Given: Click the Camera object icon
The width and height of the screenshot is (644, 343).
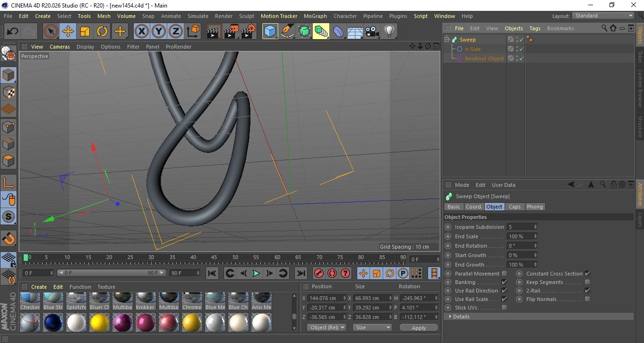Looking at the screenshot, I should pyautogui.click(x=372, y=32).
